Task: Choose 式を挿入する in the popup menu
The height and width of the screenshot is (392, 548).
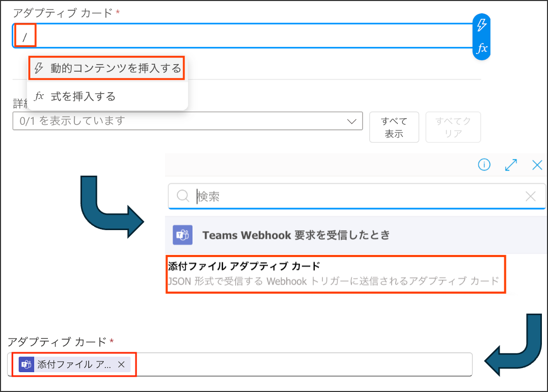Action: pyautogui.click(x=83, y=96)
